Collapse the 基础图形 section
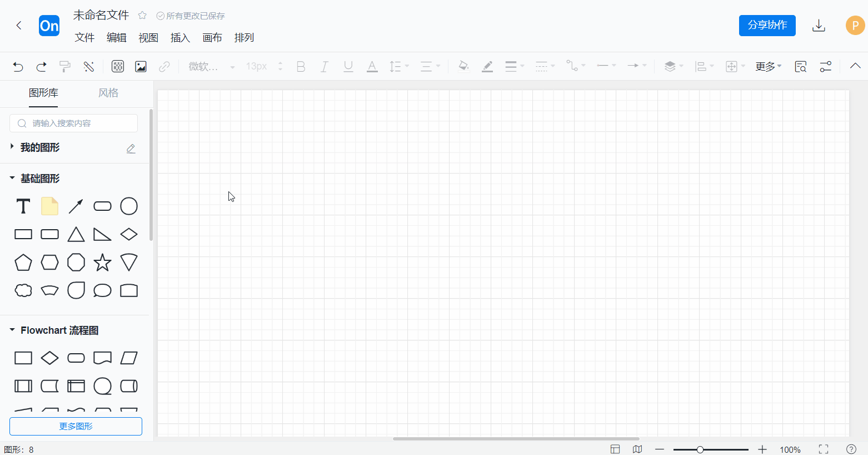The image size is (868, 455). click(x=12, y=178)
